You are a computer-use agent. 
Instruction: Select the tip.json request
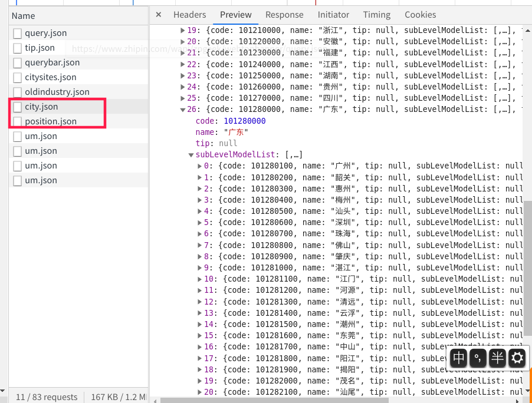pos(40,48)
